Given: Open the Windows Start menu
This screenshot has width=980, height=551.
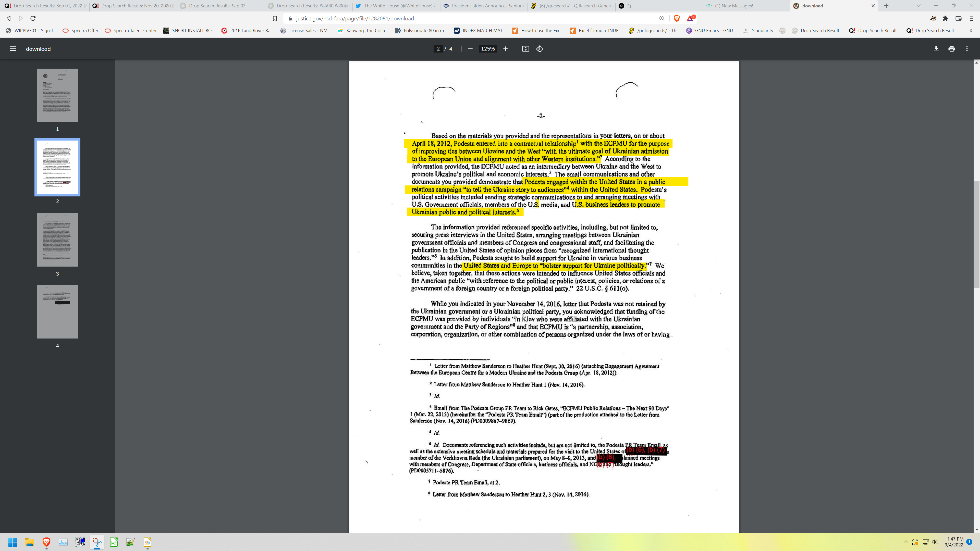Looking at the screenshot, I should point(13,542).
